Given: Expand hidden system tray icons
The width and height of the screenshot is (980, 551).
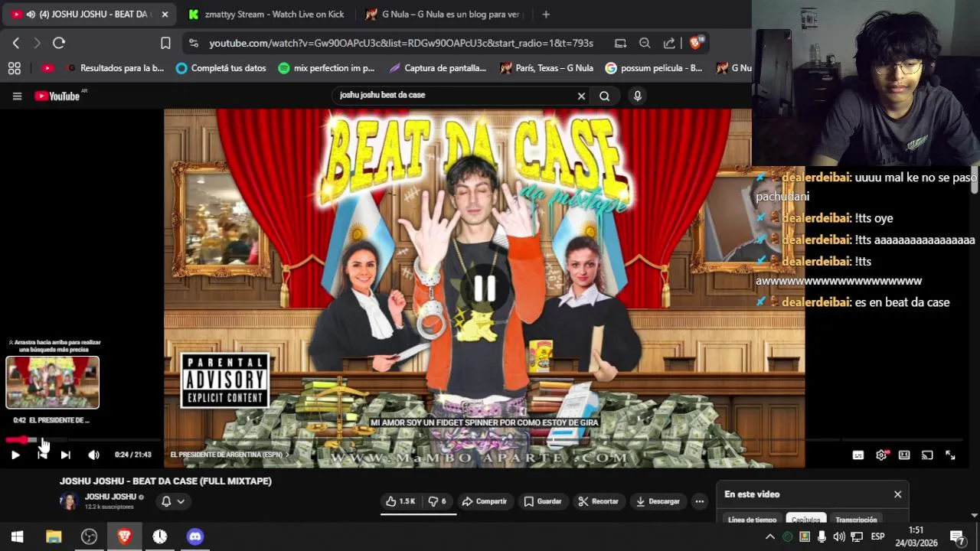Looking at the screenshot, I should (770, 536).
